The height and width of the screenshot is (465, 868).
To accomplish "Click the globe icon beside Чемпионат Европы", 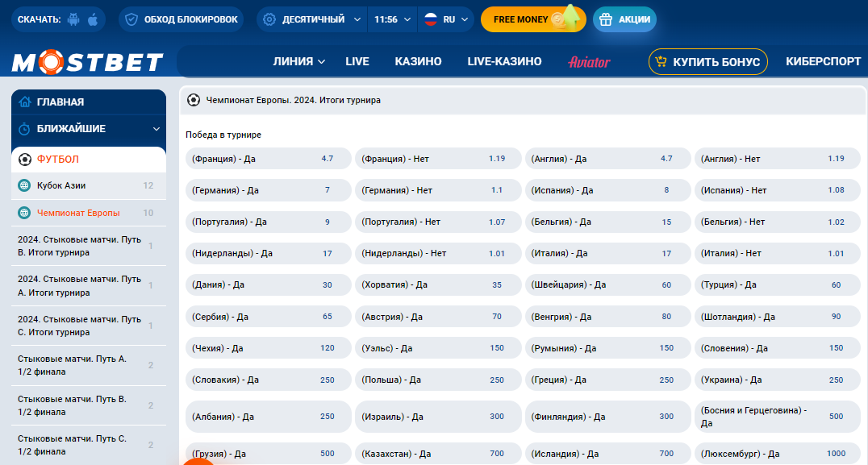I will pyautogui.click(x=24, y=213).
